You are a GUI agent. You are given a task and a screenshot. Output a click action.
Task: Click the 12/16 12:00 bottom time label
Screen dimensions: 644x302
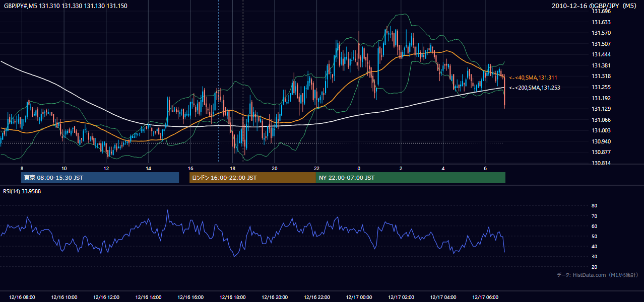click(x=106, y=297)
